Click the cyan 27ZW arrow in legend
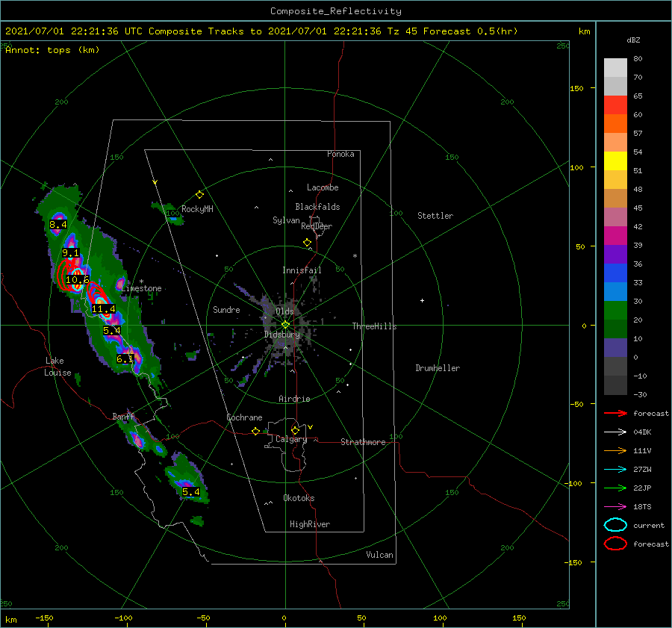Image resolution: width=672 pixels, height=628 pixels. pyautogui.click(x=615, y=470)
